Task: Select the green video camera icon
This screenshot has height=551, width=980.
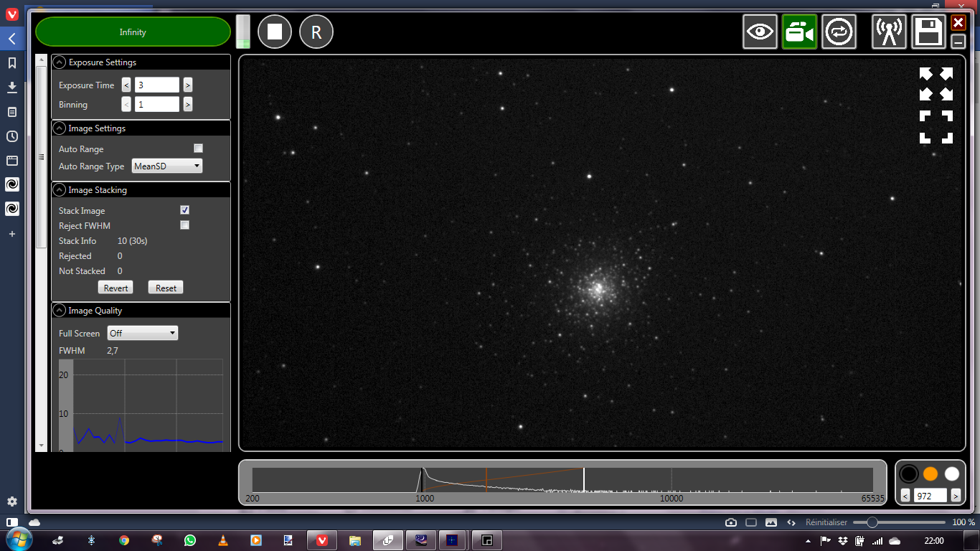Action: (x=800, y=32)
